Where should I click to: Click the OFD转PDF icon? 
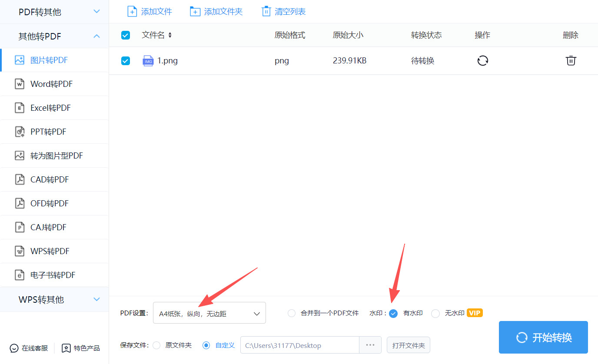click(x=20, y=203)
